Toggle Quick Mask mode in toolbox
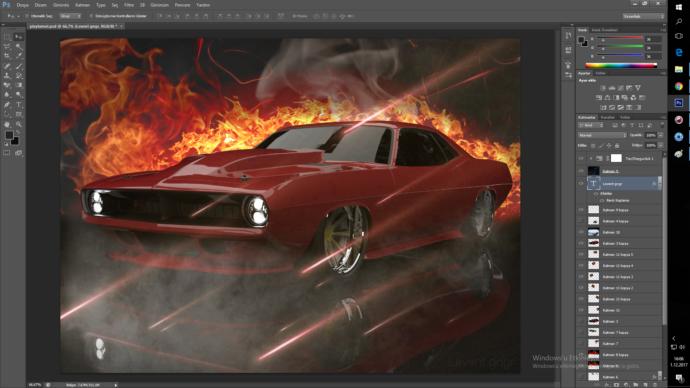Screen dimensions: 690x388 click(7, 153)
